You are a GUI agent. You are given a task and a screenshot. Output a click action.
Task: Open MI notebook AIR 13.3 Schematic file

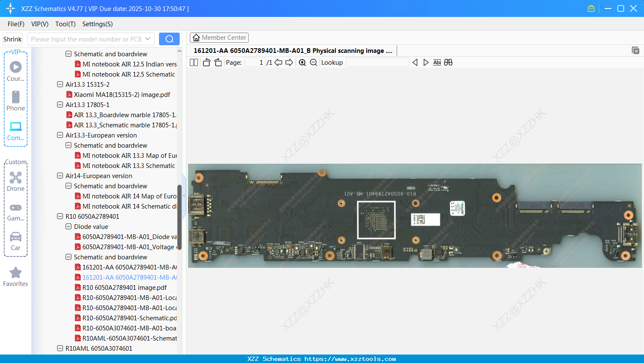point(129,166)
